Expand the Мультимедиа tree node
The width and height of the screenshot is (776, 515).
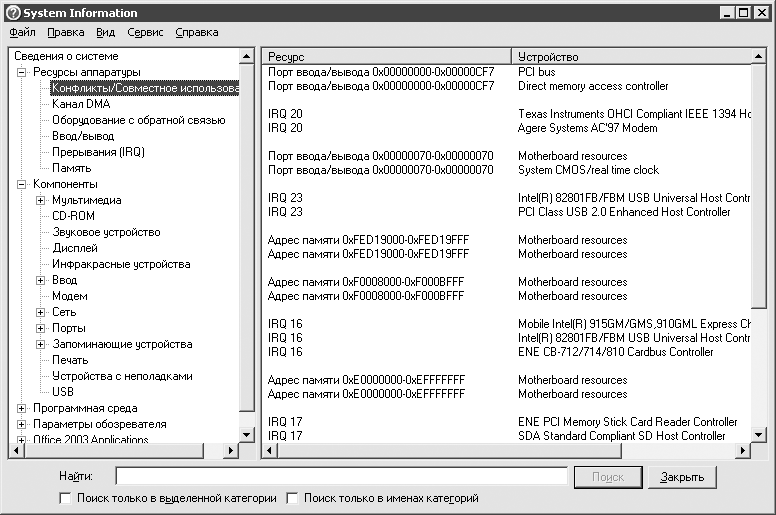tap(41, 200)
